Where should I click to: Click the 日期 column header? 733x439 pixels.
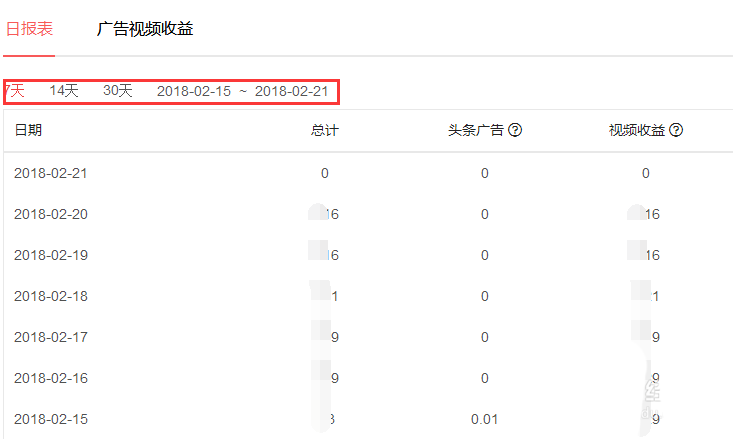coord(28,131)
